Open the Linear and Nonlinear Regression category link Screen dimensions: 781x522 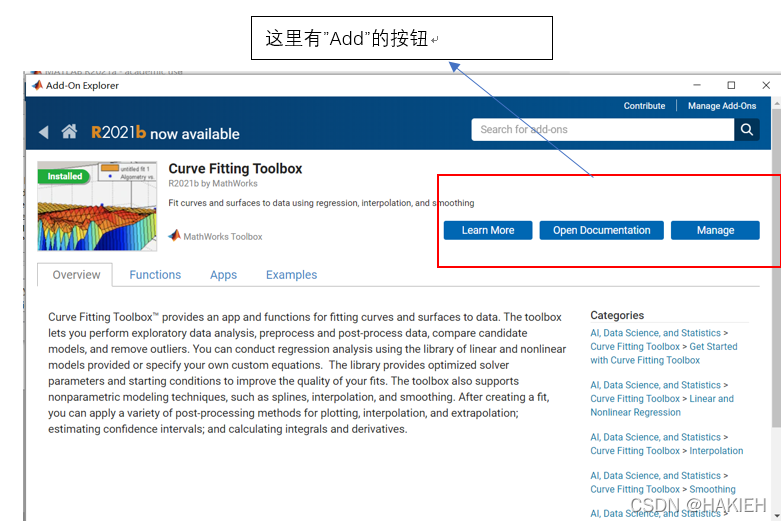662,405
